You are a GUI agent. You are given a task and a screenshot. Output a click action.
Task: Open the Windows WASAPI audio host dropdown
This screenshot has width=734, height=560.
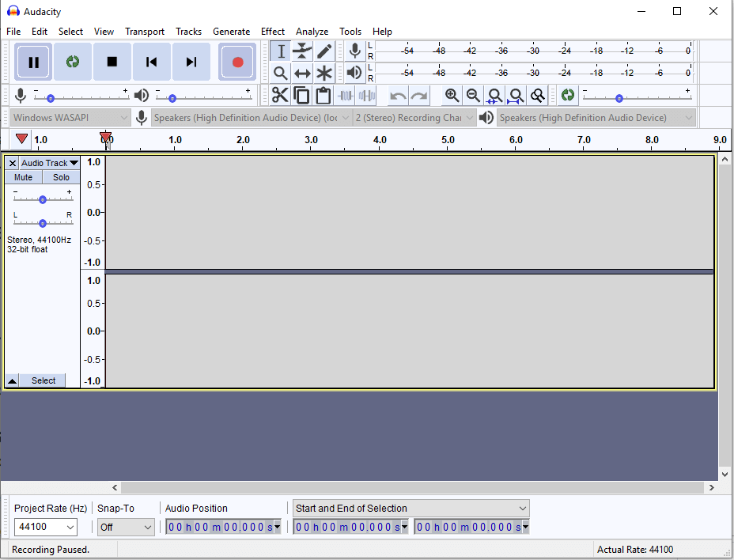pos(70,118)
